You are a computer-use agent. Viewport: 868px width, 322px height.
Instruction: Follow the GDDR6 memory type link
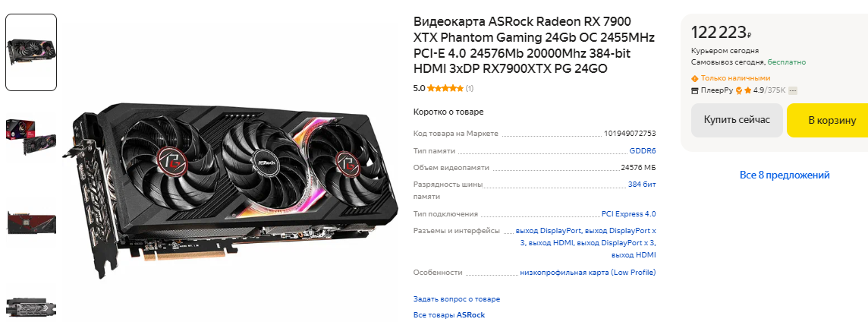[643, 150]
